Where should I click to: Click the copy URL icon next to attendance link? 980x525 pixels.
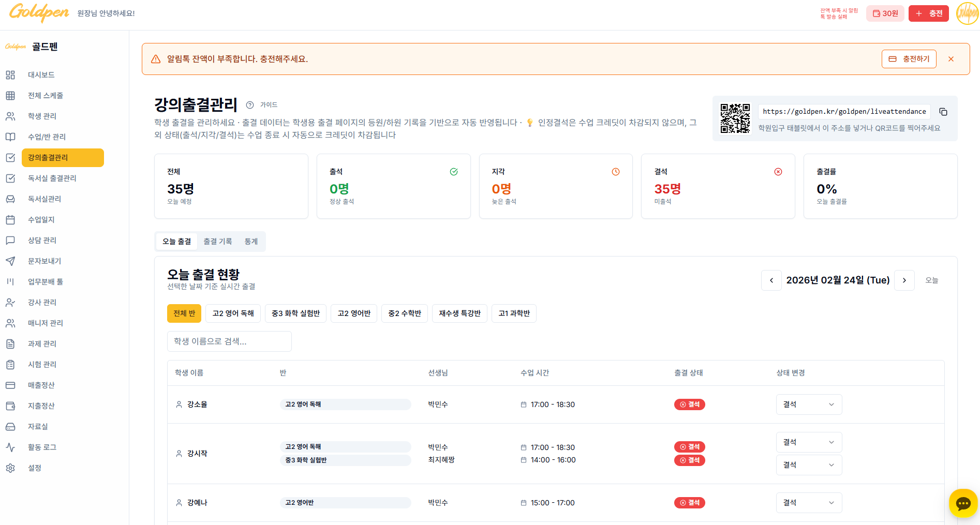[x=943, y=112]
